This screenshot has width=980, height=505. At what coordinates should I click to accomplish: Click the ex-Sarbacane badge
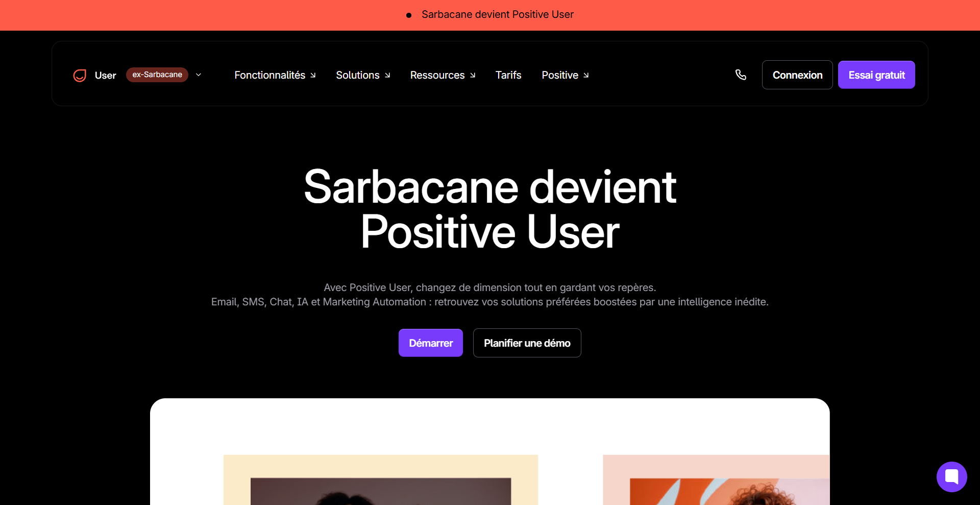(x=157, y=75)
